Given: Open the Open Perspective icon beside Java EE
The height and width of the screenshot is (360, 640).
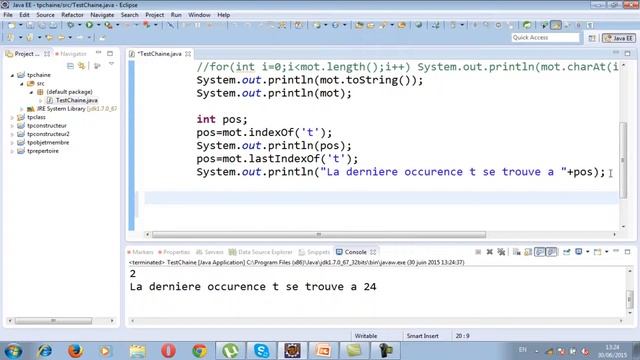Looking at the screenshot, I should [x=592, y=38].
